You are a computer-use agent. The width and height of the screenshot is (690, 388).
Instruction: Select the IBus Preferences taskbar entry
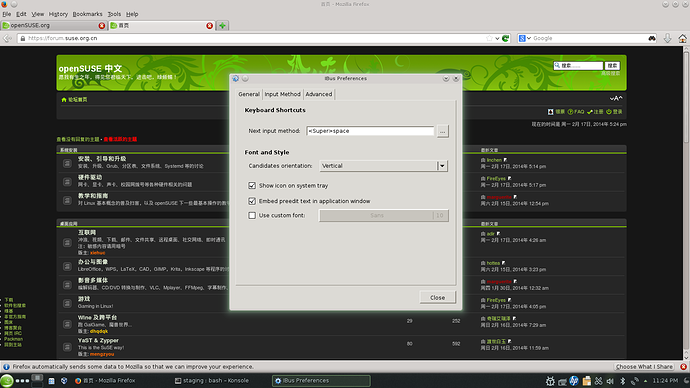point(321,381)
